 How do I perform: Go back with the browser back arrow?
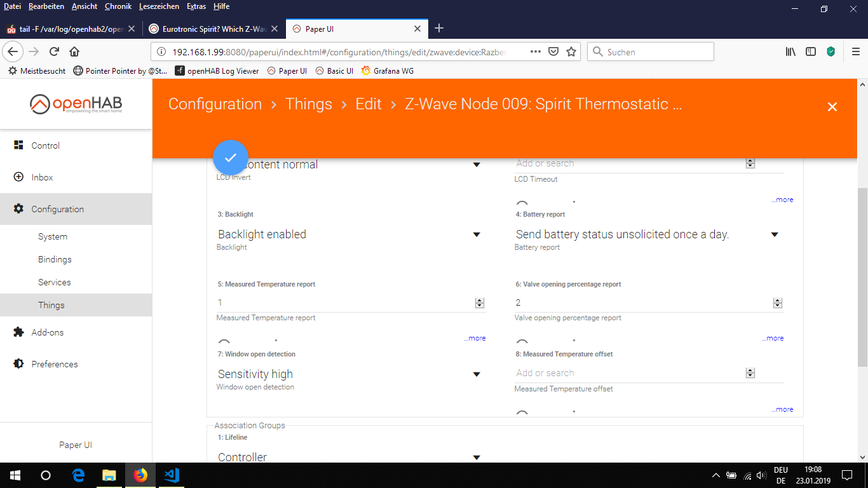click(14, 51)
